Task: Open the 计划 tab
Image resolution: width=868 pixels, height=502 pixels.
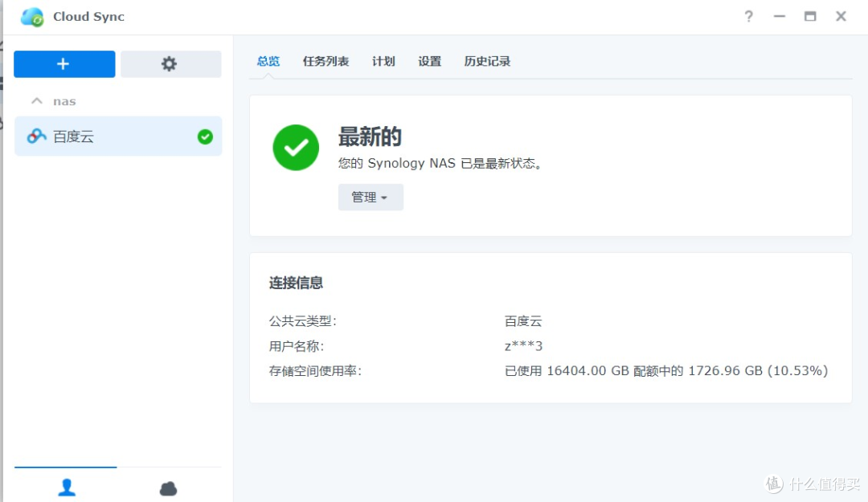Action: (x=383, y=61)
